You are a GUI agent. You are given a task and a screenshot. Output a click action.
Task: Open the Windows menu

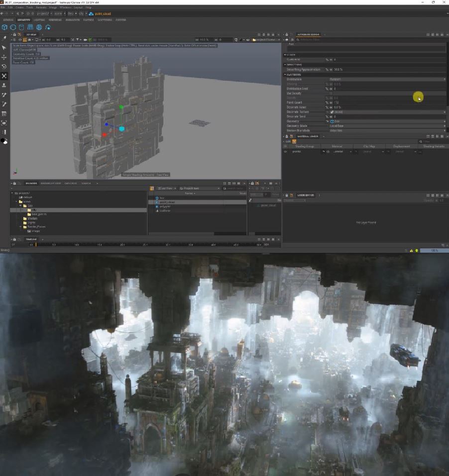[65, 7]
